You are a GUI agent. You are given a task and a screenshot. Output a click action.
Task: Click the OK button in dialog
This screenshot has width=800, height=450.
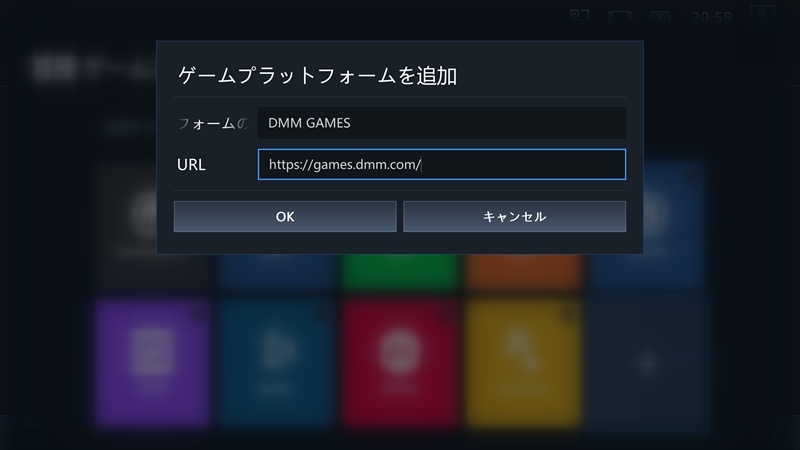point(285,216)
